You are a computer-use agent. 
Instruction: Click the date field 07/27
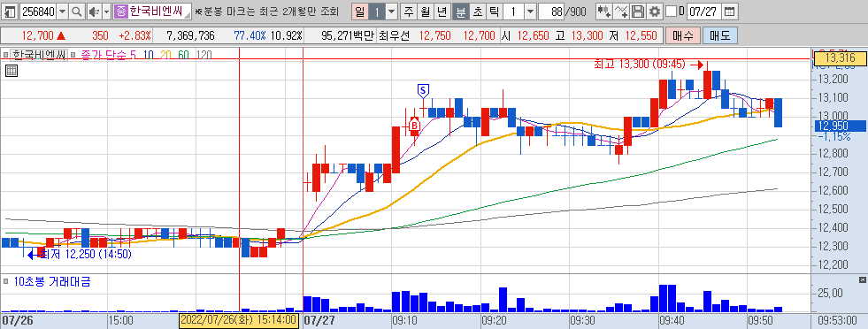coord(703,11)
